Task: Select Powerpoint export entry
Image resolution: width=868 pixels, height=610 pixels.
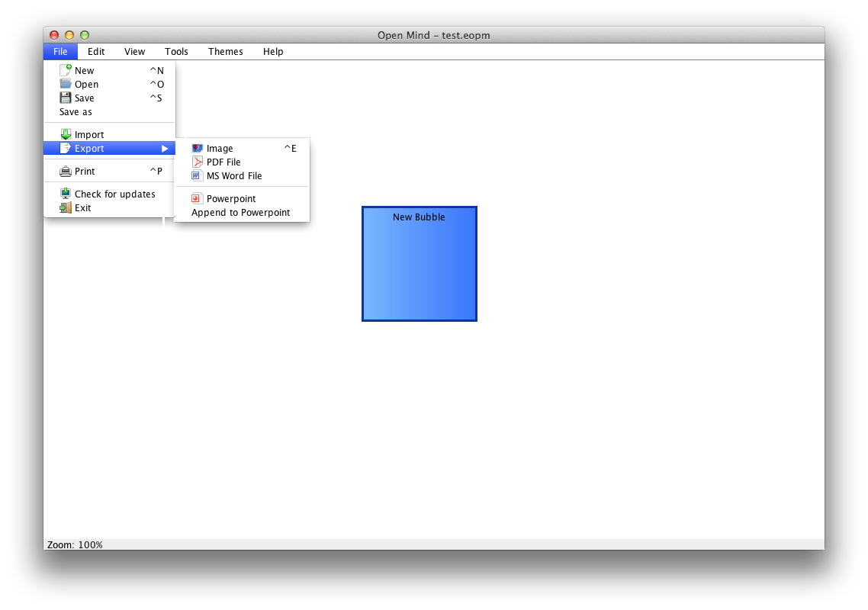Action: point(242,199)
